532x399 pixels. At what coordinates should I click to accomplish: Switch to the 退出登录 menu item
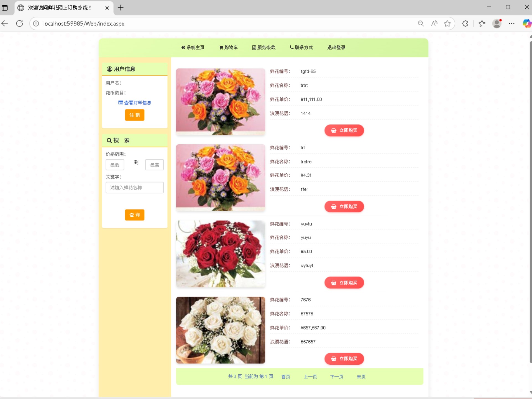(x=336, y=47)
